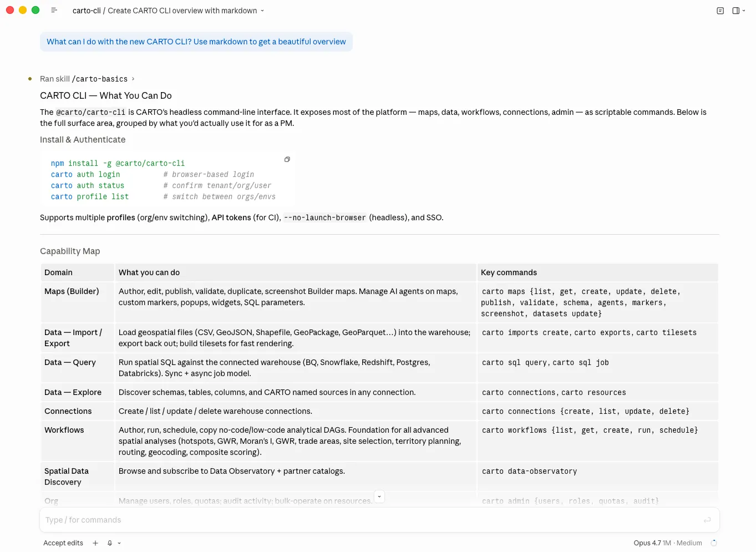Click the "Load geospatial files" description cell

click(296, 338)
